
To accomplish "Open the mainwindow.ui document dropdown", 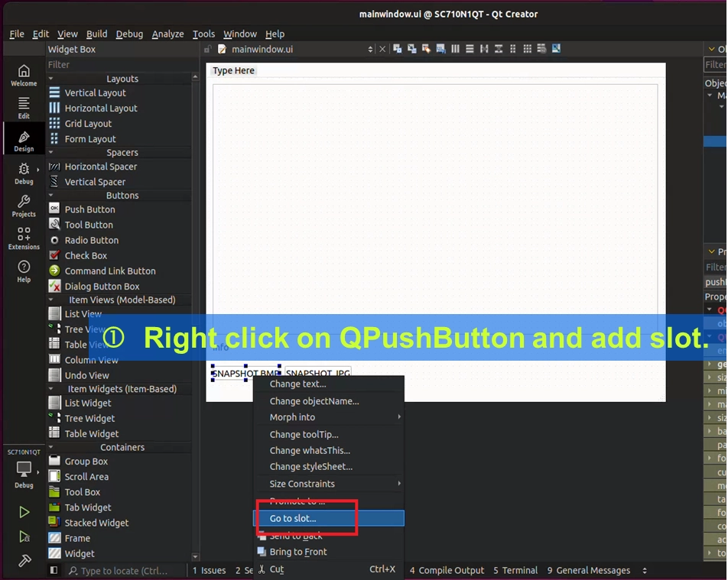I will click(x=370, y=49).
